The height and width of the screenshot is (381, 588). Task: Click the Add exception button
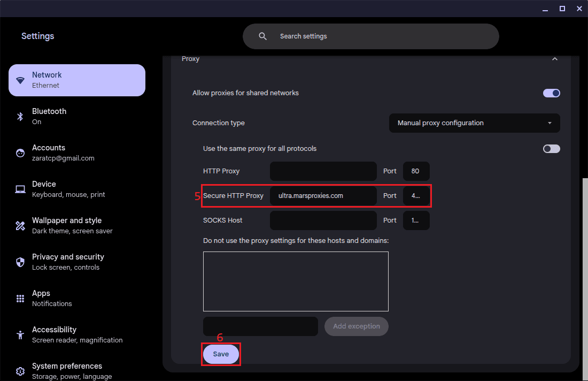coord(356,326)
